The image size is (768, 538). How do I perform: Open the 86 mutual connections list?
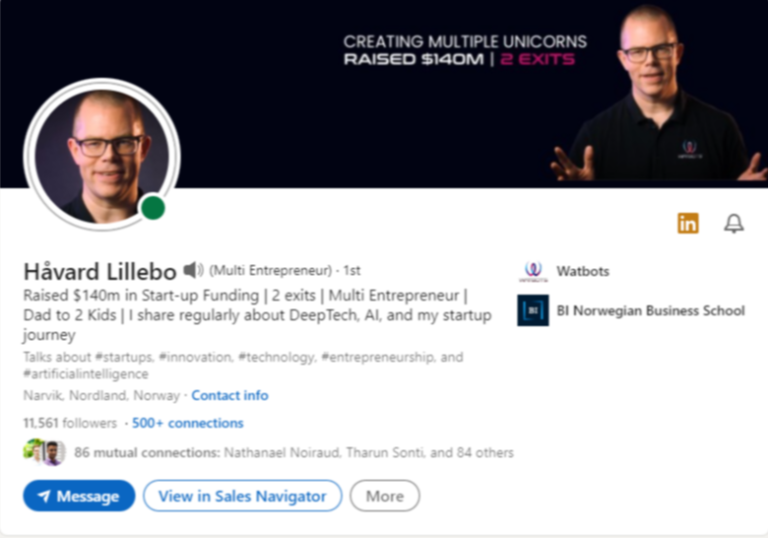tap(294, 452)
